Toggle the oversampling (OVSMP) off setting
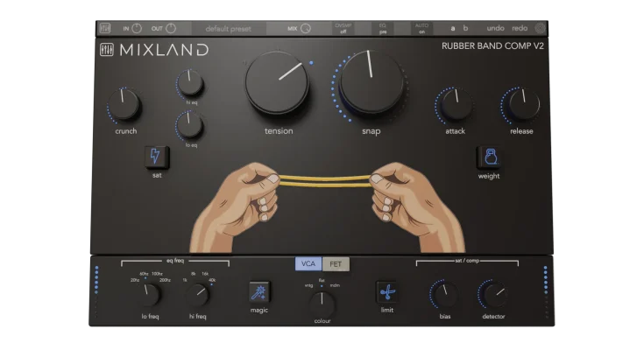Screen dimensions: 644x350 point(343,28)
